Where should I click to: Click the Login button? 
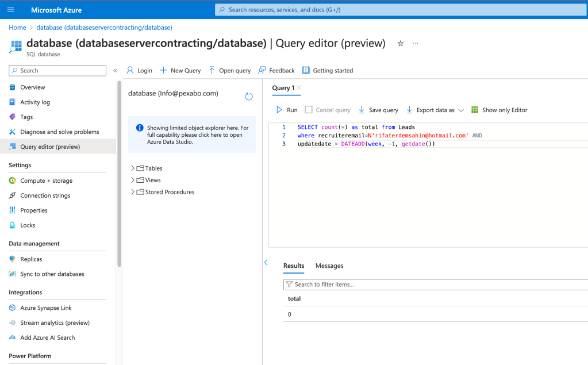pos(139,71)
